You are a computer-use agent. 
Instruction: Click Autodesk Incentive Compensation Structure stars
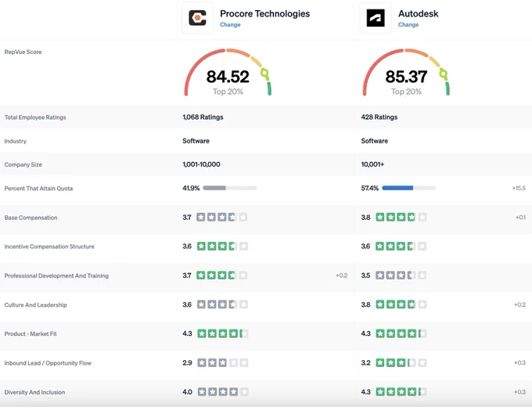401,246
